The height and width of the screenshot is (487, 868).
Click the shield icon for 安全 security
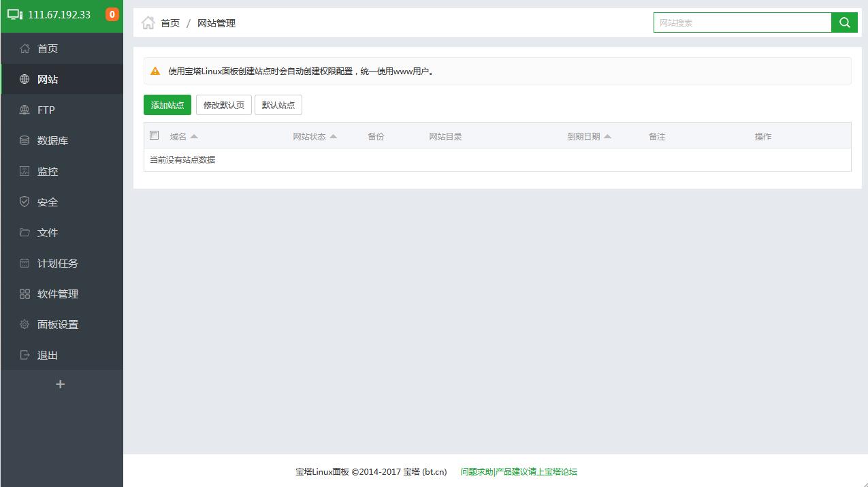[23, 202]
